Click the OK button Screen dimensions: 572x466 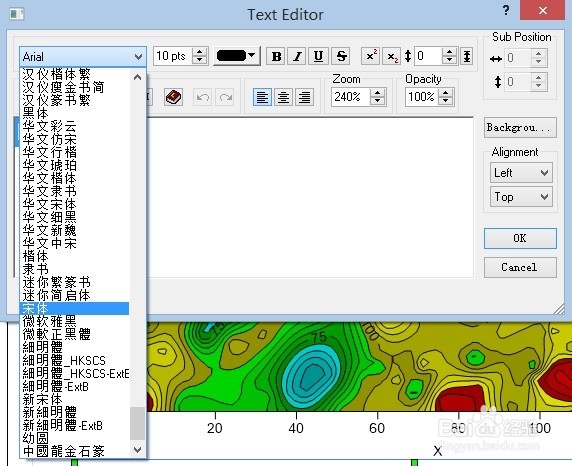point(520,239)
